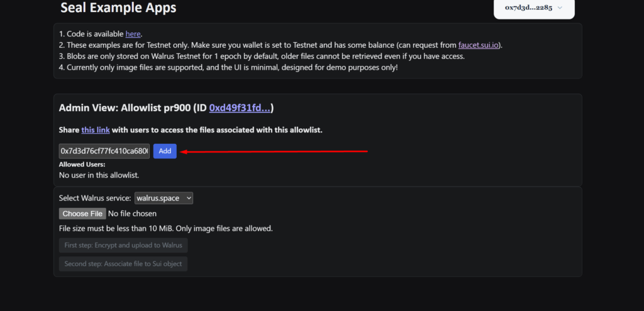Click the arrow of the Walrus service select

[189, 198]
